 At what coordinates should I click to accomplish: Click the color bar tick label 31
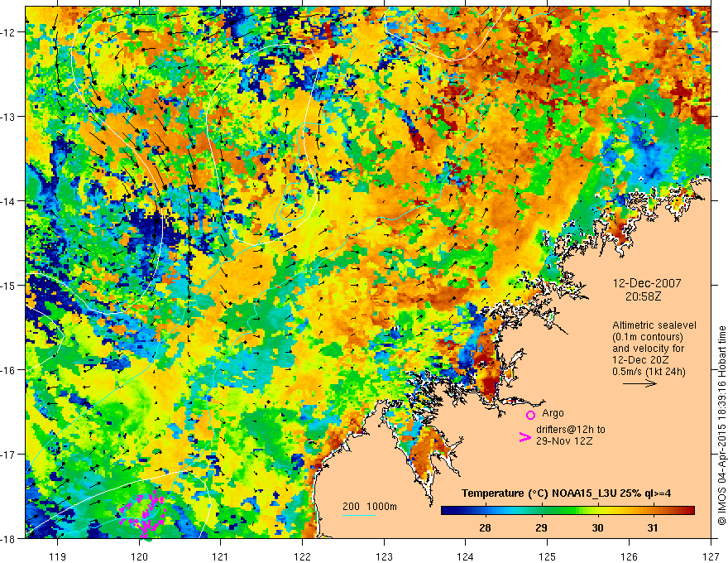[653, 528]
